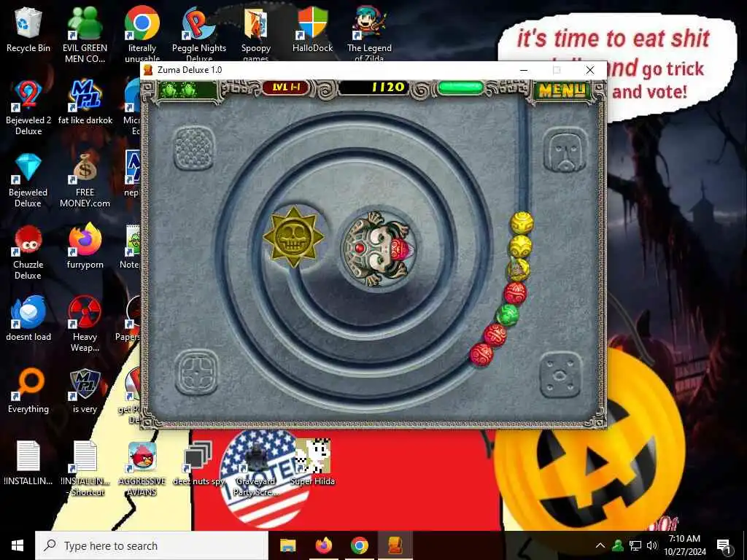The height and width of the screenshot is (560, 747).
Task: Launch Super Hilda desktop shortcut
Action: (312, 463)
